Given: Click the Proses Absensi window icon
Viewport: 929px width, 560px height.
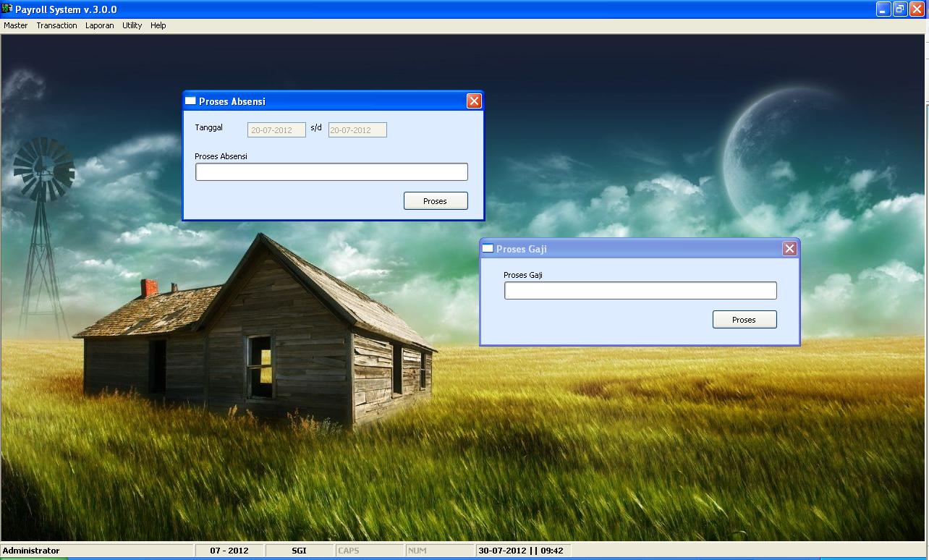Looking at the screenshot, I should point(190,101).
